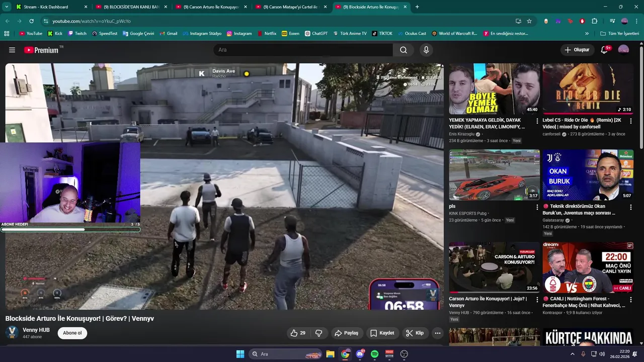Open options for the YEMEK YAPMAYA GELDİK video
This screenshot has width=644, height=362.
[x=537, y=121]
